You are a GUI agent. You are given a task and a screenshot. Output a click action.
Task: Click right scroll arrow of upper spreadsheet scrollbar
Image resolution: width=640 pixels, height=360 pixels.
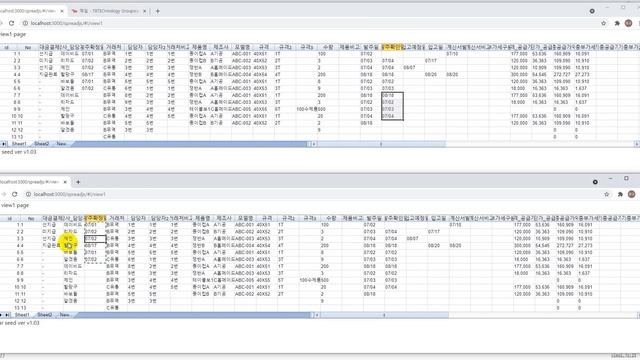pyautogui.click(x=637, y=144)
